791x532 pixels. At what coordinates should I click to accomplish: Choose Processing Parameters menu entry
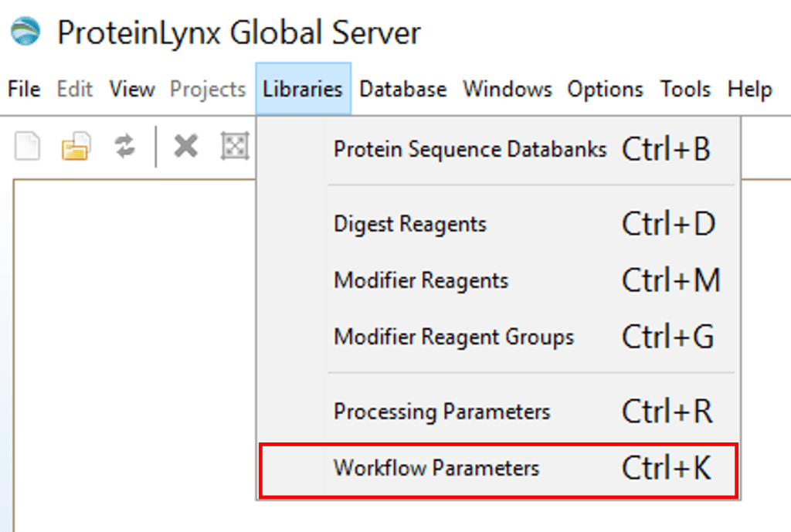click(442, 412)
